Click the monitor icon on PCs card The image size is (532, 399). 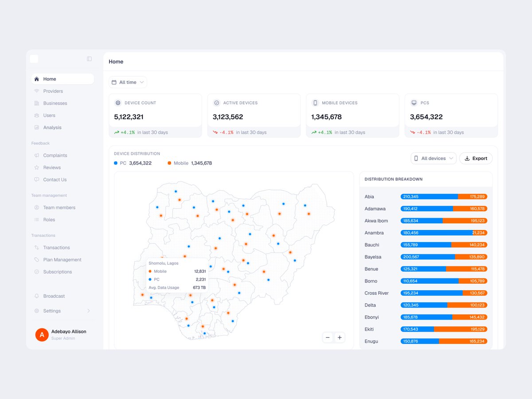pyautogui.click(x=414, y=103)
